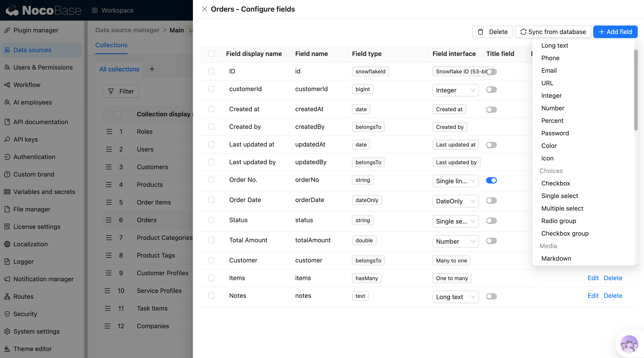Click Sync from database button
The image size is (644, 358).
point(553,32)
